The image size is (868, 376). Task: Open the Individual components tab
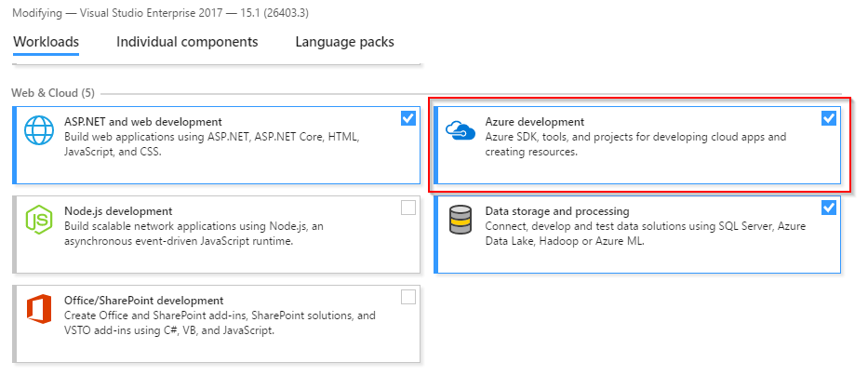187,42
